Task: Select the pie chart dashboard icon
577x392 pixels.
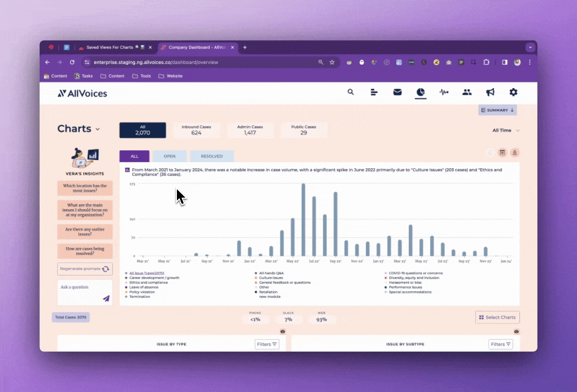Action: (420, 92)
